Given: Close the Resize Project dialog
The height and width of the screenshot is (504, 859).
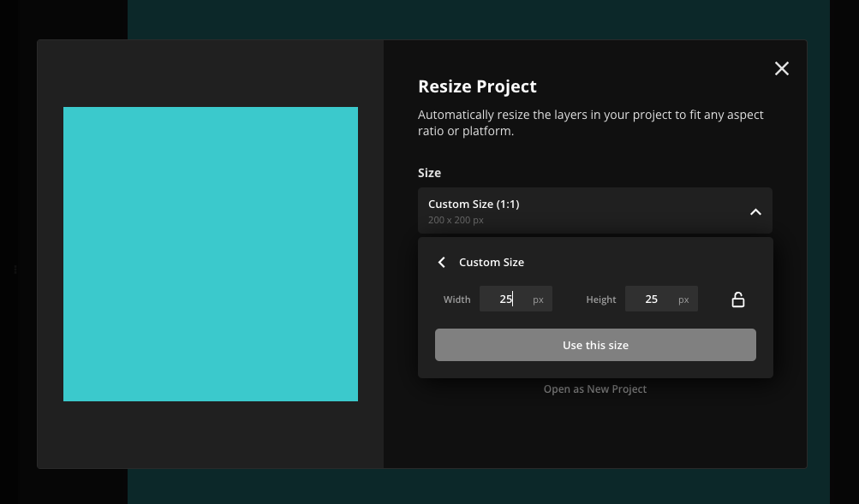Looking at the screenshot, I should 781,68.
